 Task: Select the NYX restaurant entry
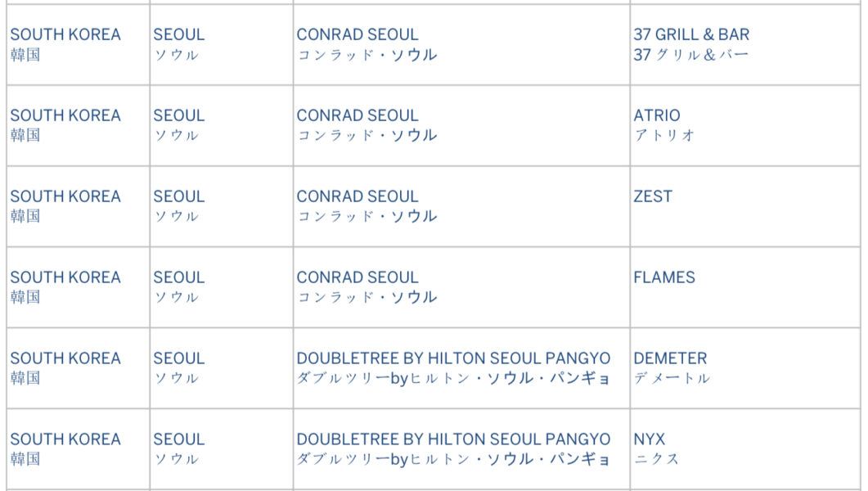click(x=649, y=439)
